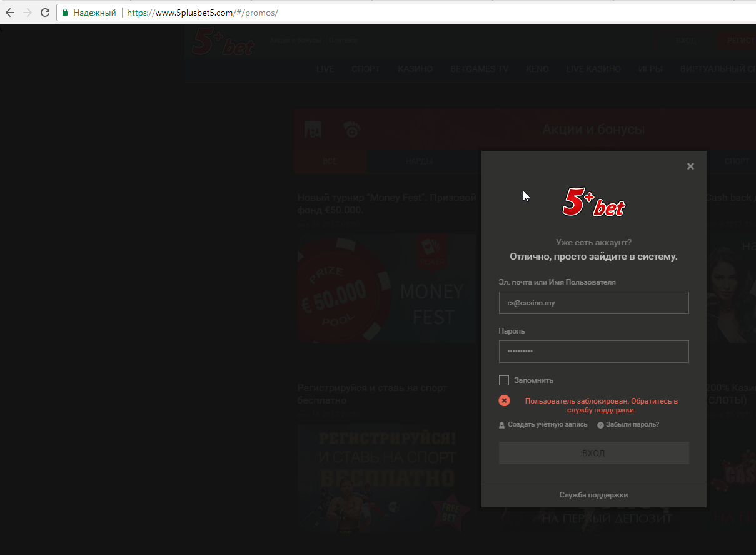Click the free sports bet banner image
Viewport: 756px width, 555px height.
click(387, 479)
